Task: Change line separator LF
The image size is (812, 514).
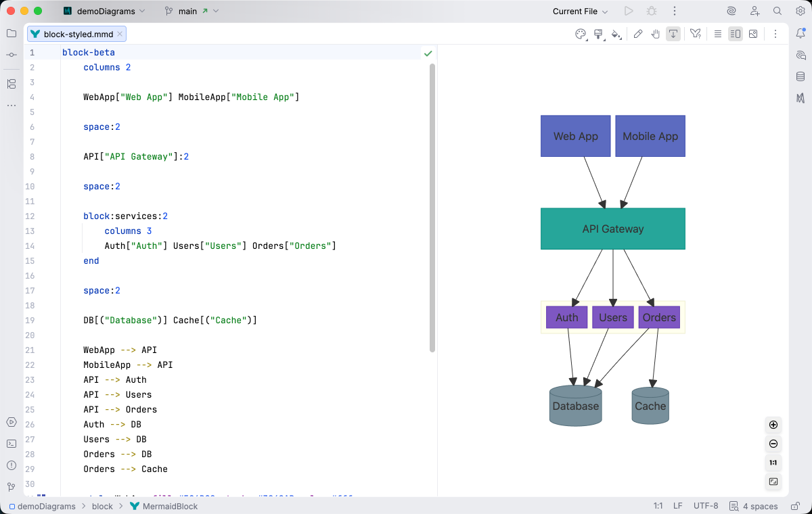Action: (678, 506)
